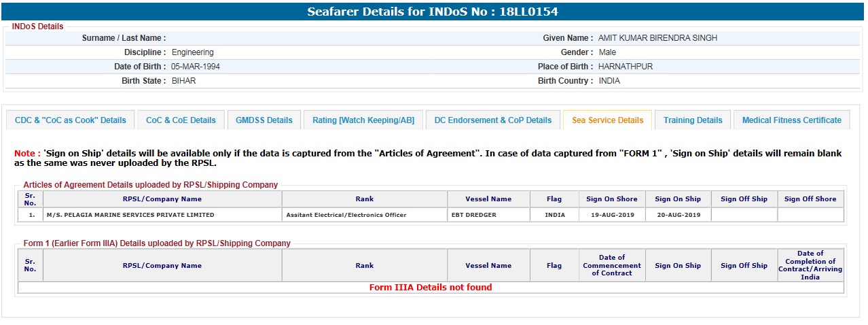The height and width of the screenshot is (325, 868).
Task: Click the Sea Service Details tab
Action: (607, 120)
